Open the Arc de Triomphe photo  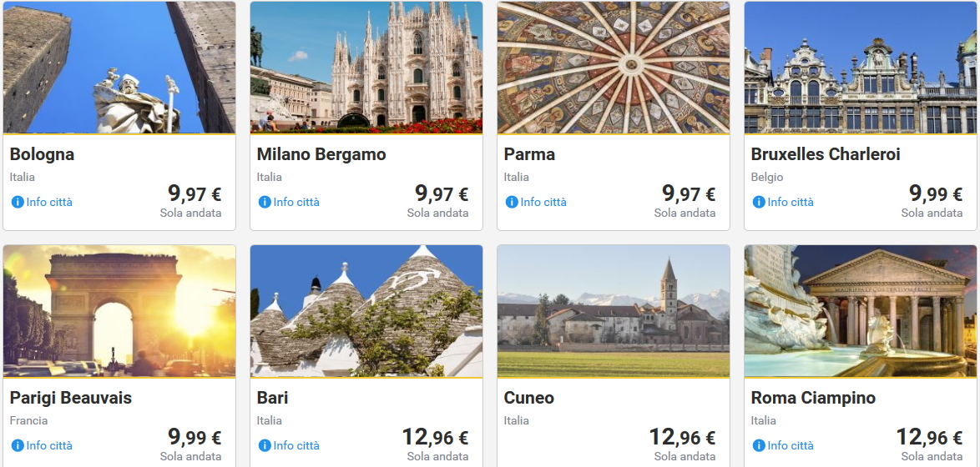[x=119, y=311]
